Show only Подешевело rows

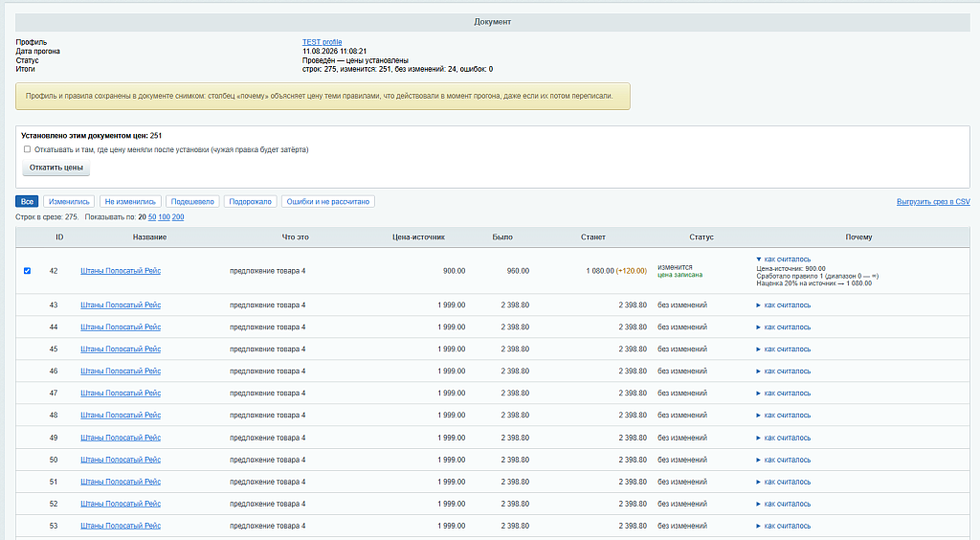click(192, 201)
